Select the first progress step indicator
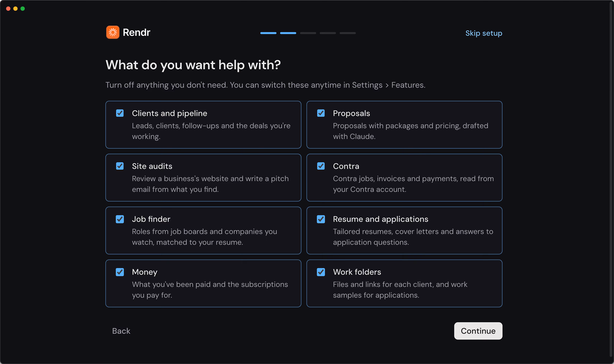 point(268,33)
